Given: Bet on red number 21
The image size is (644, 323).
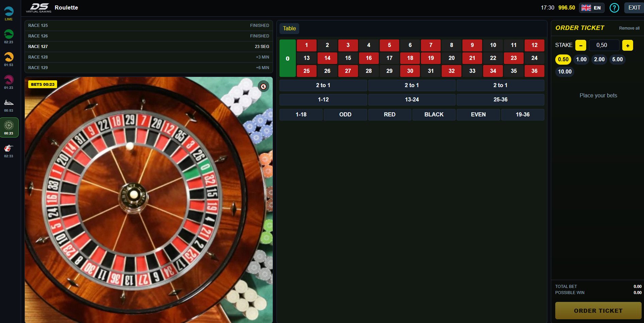Looking at the screenshot, I should tap(472, 58).
